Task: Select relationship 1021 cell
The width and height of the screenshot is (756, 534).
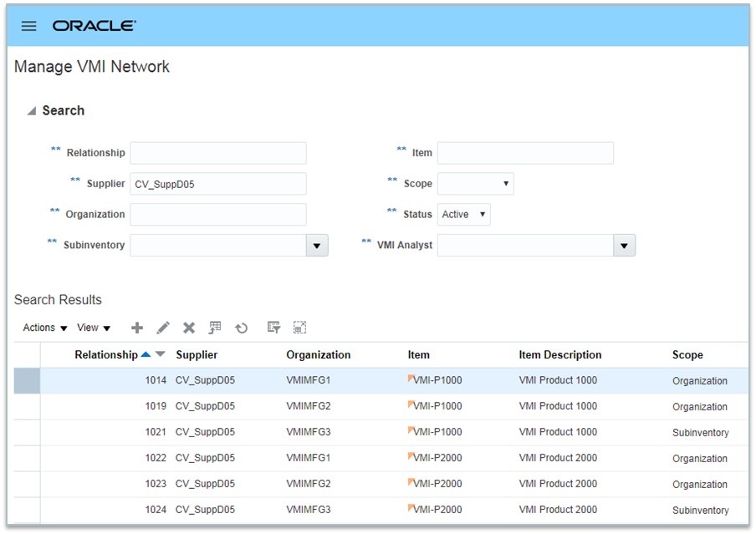Action: point(156,432)
